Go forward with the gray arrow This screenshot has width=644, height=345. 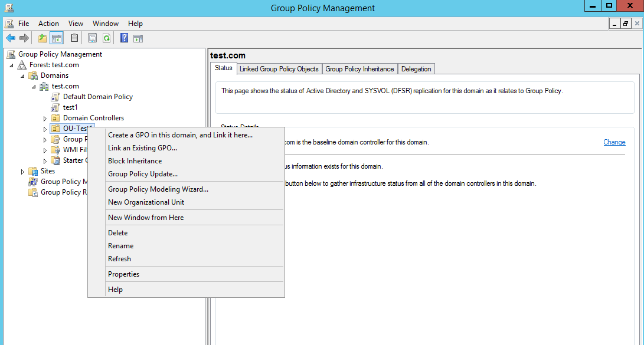(24, 38)
